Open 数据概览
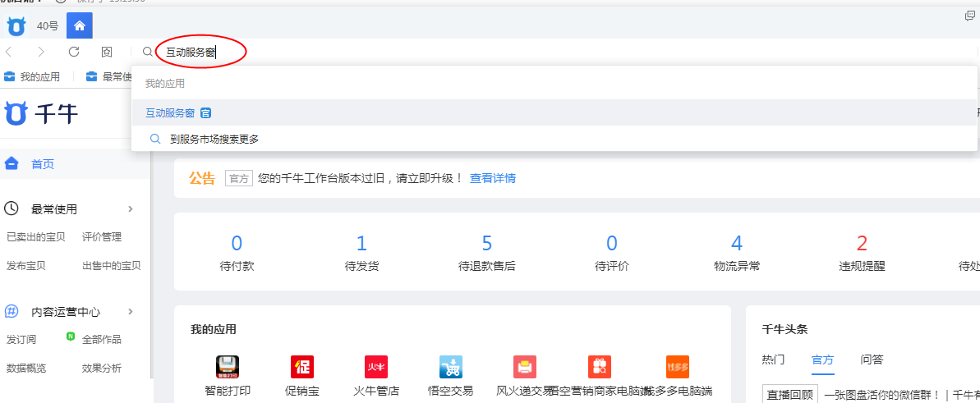This screenshot has width=980, height=403. [25, 368]
